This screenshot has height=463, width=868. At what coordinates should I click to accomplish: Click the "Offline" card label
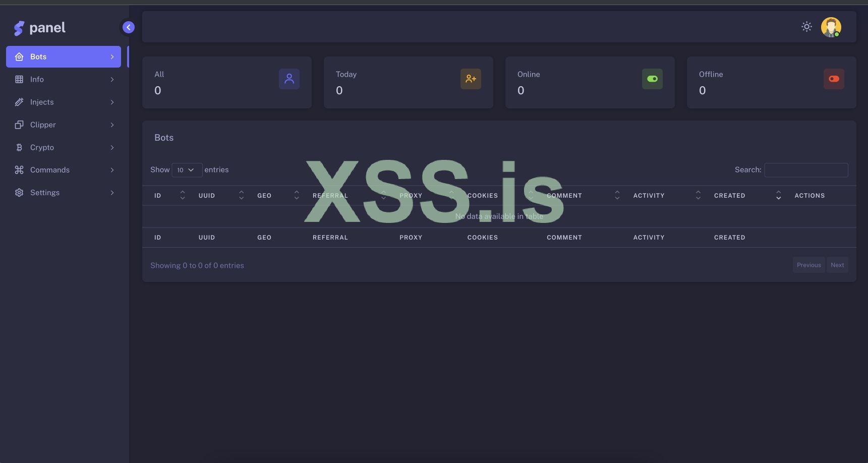point(711,74)
